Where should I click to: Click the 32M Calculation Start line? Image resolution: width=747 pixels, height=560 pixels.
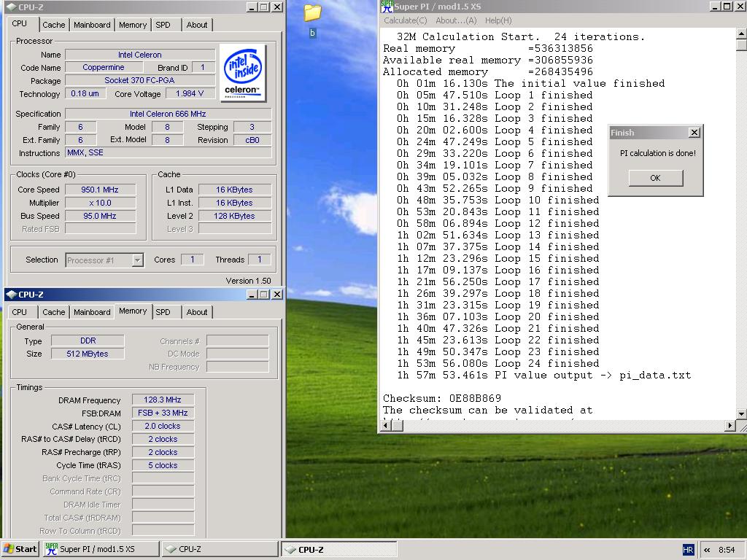point(520,36)
